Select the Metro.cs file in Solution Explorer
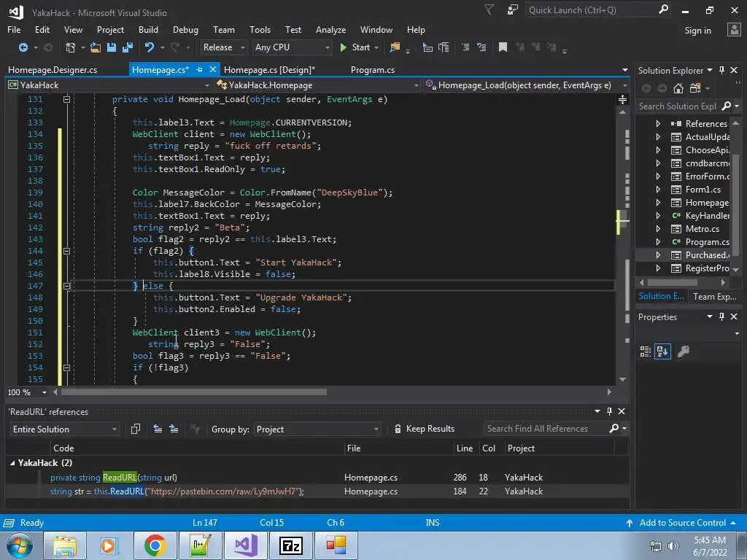This screenshot has width=747, height=560. 703,228
